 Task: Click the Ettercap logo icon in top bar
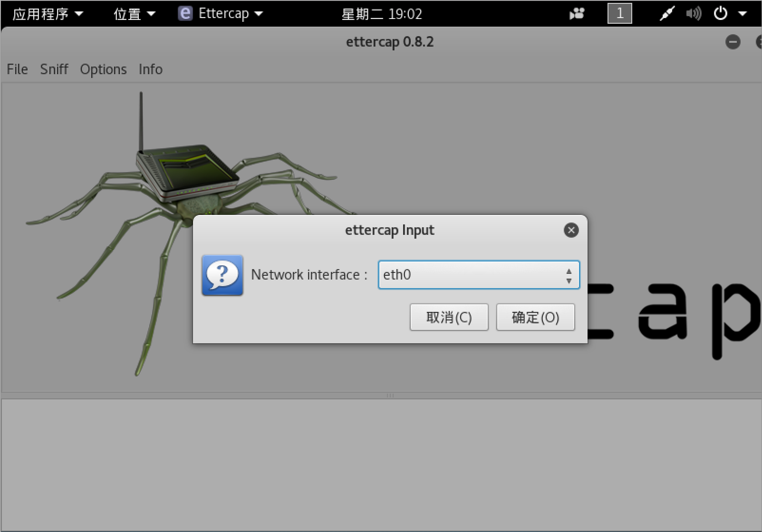185,13
